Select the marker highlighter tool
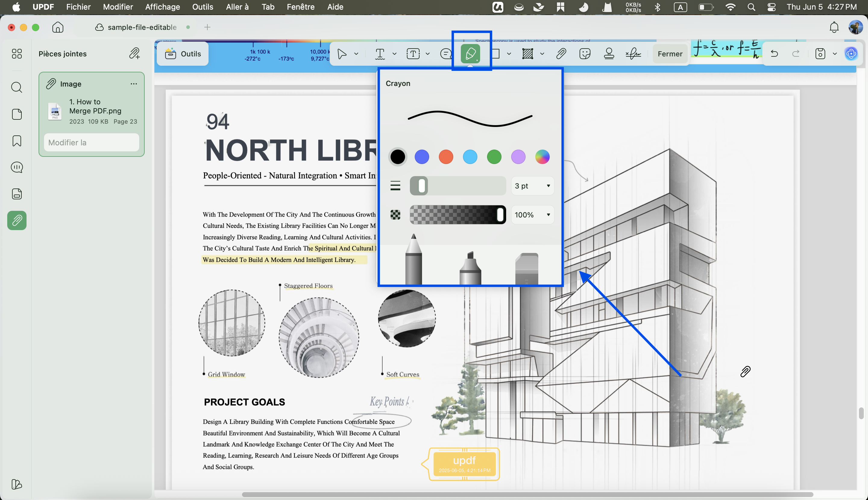Viewport: 868px width, 500px height. click(470, 268)
